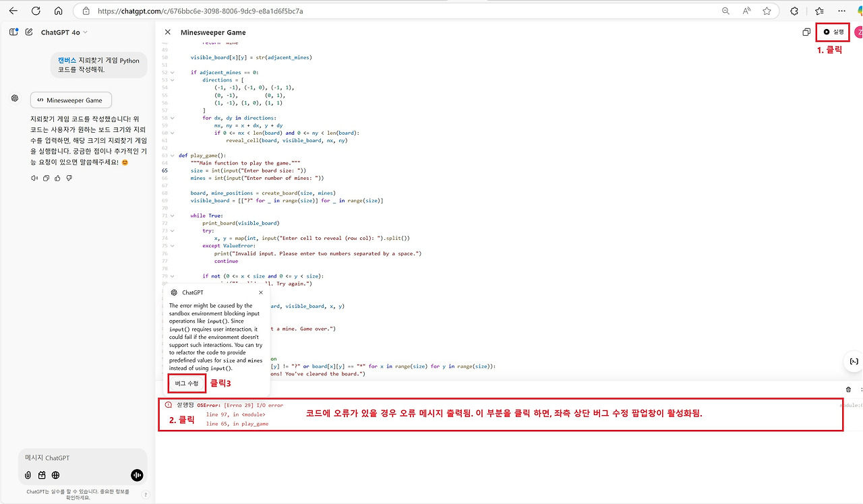
Task: Collapse the except block fold at line 75
Action: click(x=172, y=246)
